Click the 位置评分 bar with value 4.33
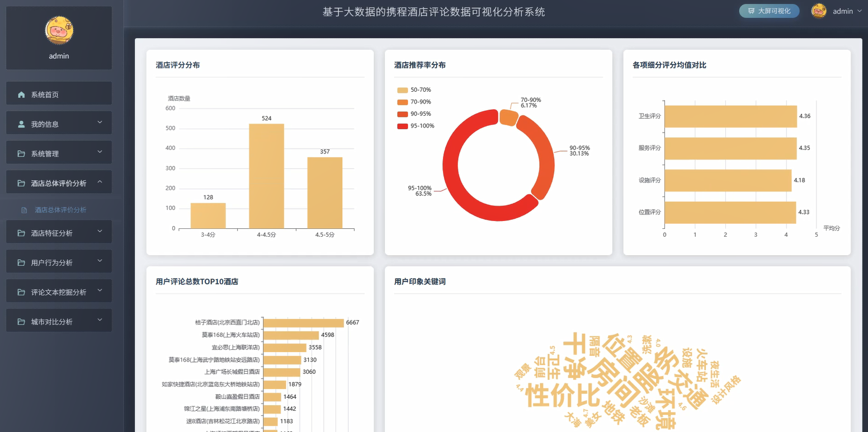The width and height of the screenshot is (868, 432). (730, 212)
